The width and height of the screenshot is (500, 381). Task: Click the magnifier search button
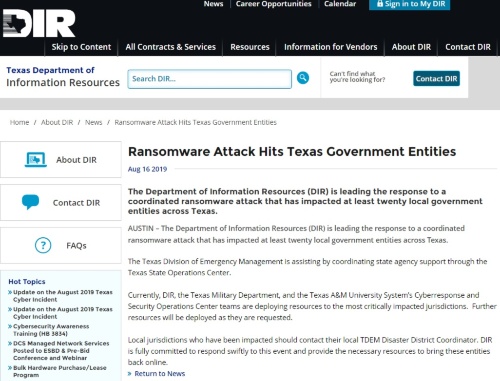(303, 78)
